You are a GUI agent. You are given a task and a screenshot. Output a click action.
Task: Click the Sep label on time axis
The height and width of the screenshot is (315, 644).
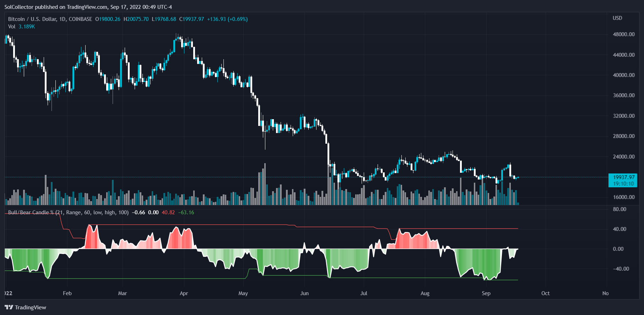coord(486,293)
